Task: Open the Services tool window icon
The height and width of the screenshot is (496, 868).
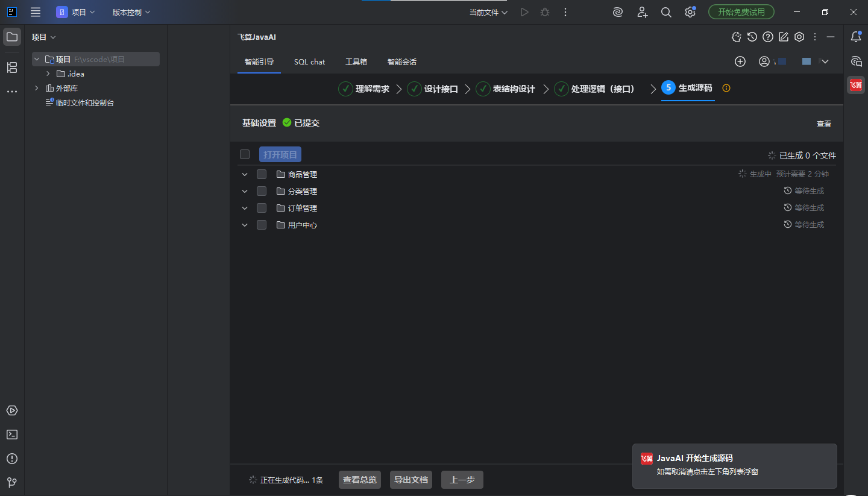Action: point(12,410)
